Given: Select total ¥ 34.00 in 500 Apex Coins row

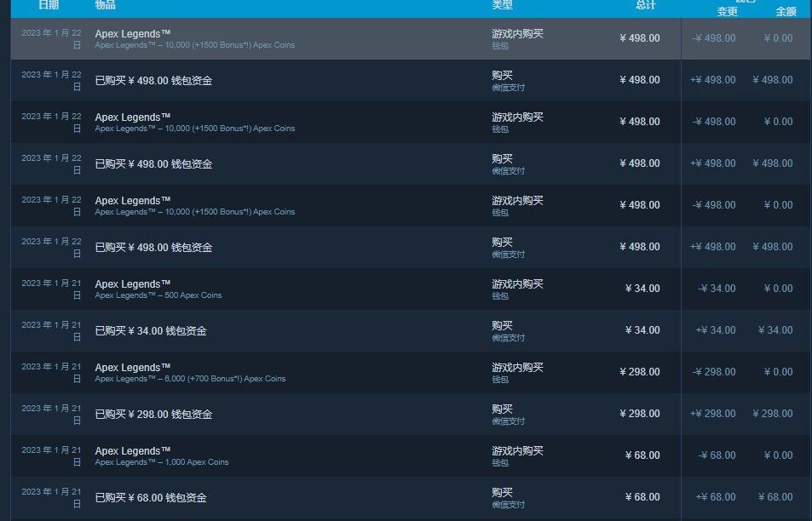Looking at the screenshot, I should point(642,289).
